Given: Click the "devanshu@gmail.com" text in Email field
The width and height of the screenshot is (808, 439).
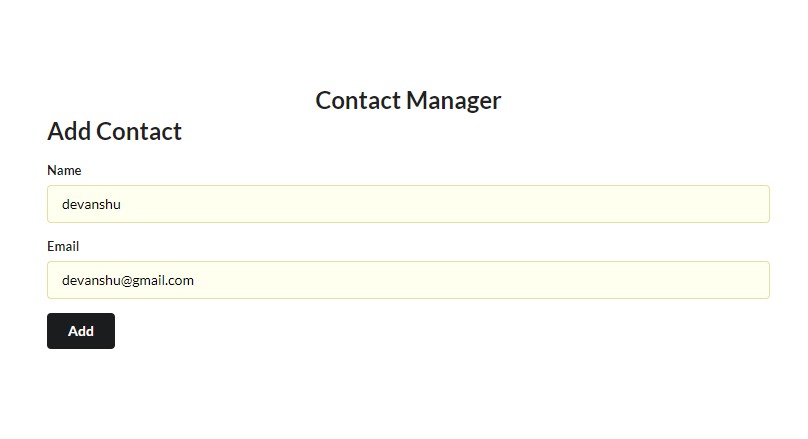Looking at the screenshot, I should [127, 280].
